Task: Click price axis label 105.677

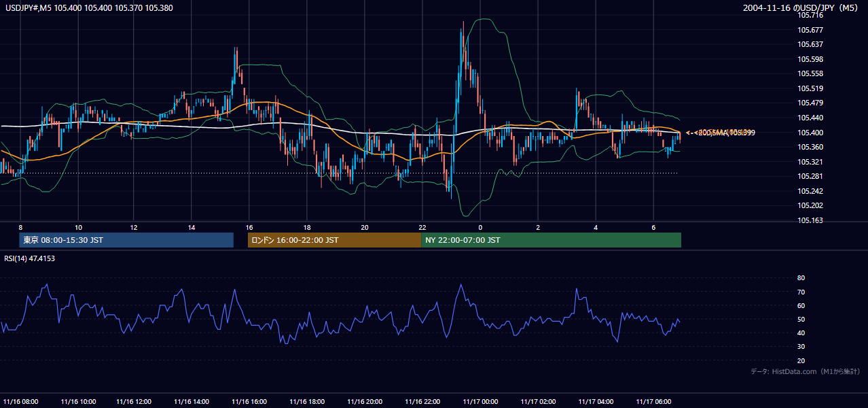Action: [x=810, y=30]
